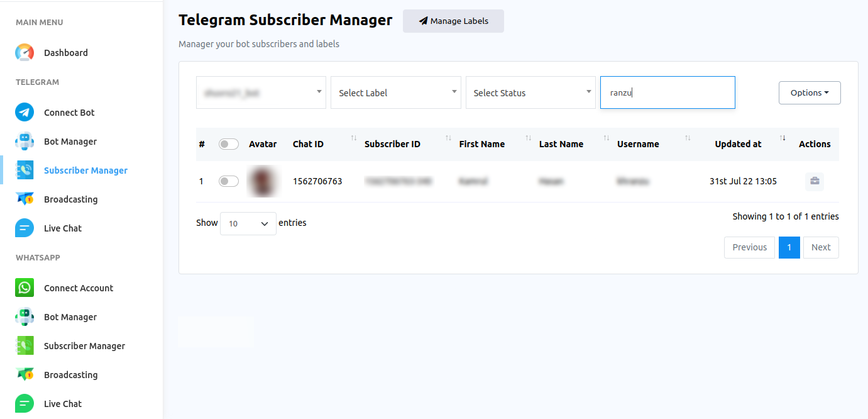Open the bot selection dropdown
The width and height of the screenshot is (868, 419).
tap(261, 92)
